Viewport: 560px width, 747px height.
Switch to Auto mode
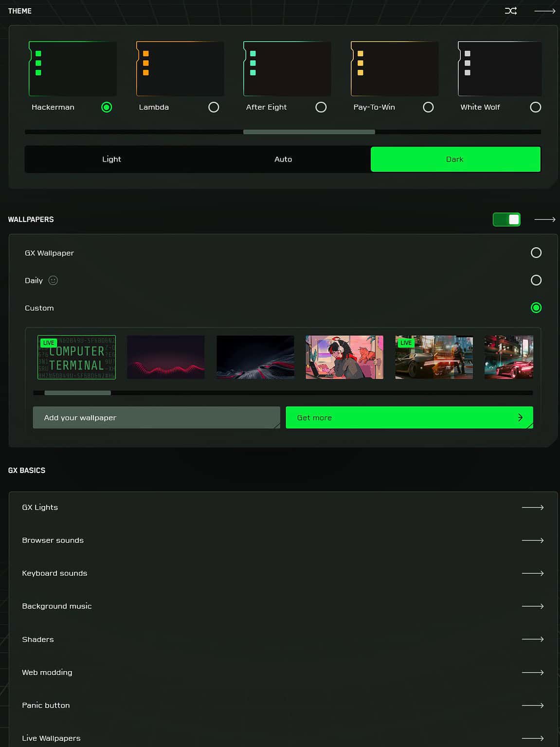tap(283, 159)
